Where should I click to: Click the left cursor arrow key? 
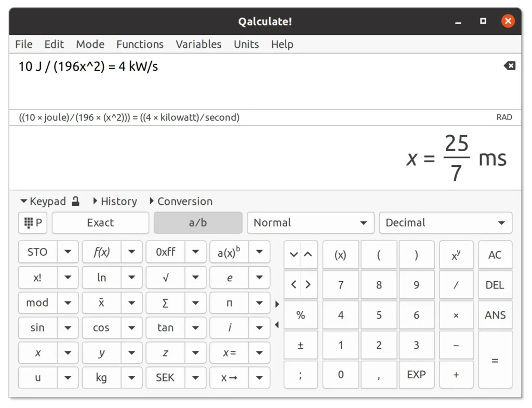293,284
